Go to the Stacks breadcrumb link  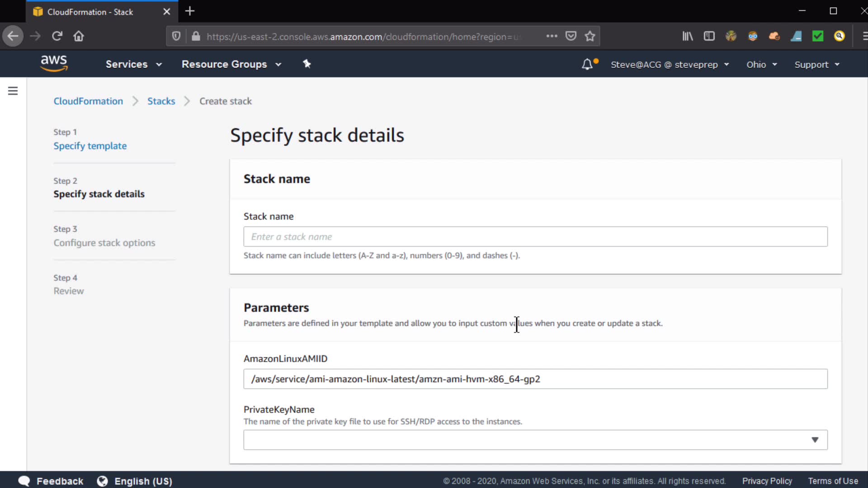pos(161,101)
